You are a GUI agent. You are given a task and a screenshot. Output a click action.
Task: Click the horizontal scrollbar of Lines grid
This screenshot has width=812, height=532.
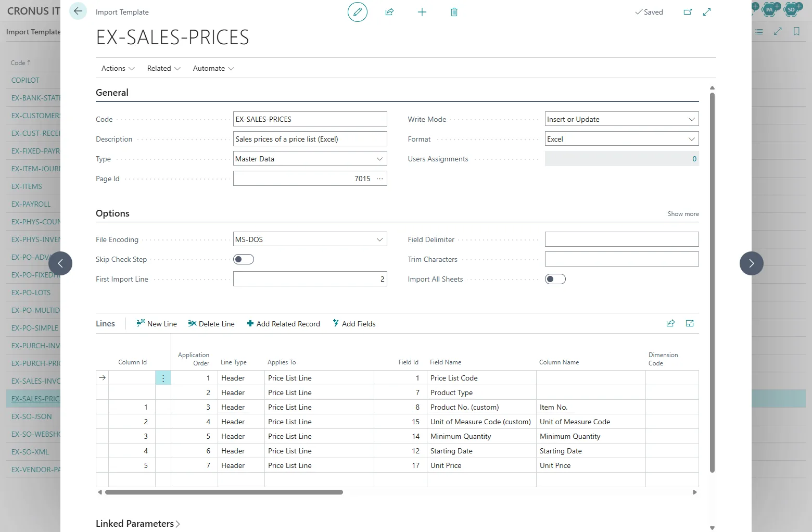(x=224, y=492)
